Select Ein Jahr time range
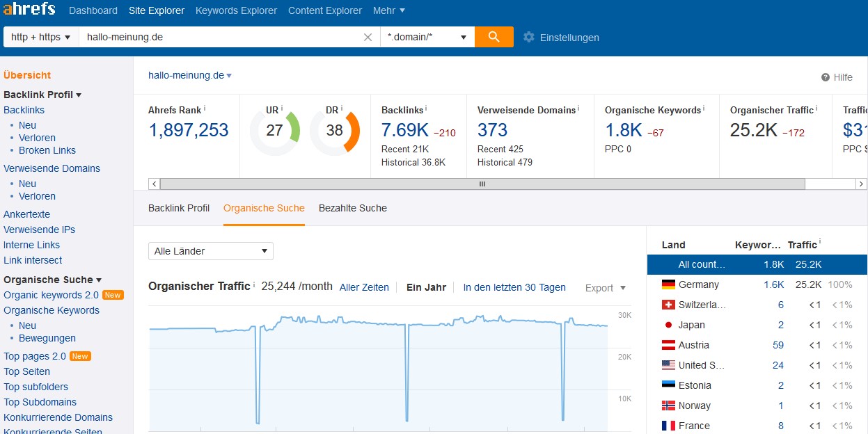The width and height of the screenshot is (868, 434). point(426,287)
